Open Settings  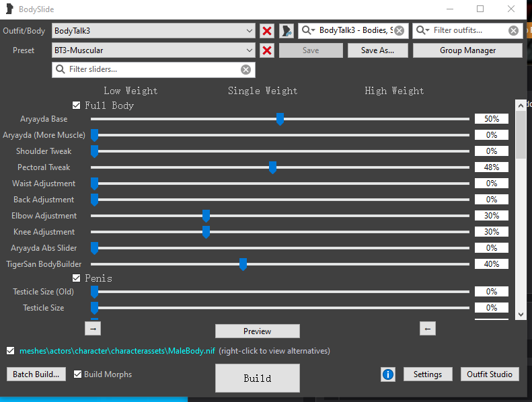pyautogui.click(x=428, y=374)
